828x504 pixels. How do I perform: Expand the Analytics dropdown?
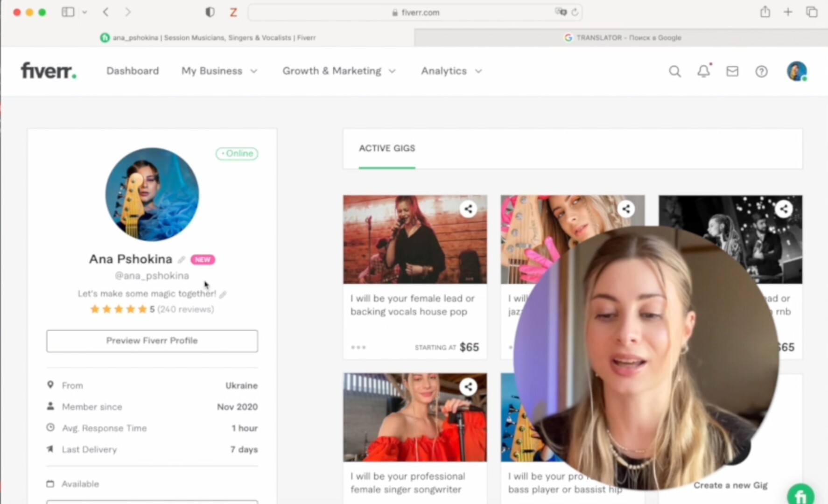pyautogui.click(x=451, y=71)
